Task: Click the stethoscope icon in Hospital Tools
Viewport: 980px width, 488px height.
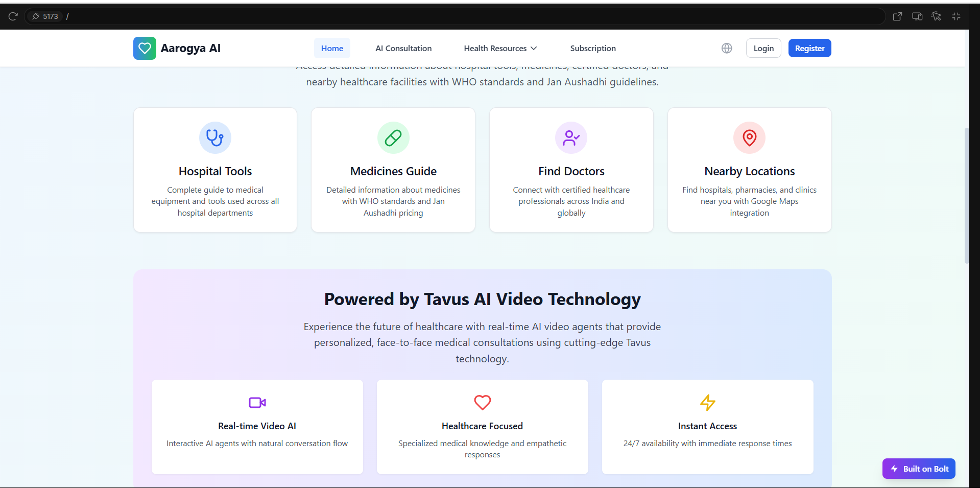Action: [215, 137]
